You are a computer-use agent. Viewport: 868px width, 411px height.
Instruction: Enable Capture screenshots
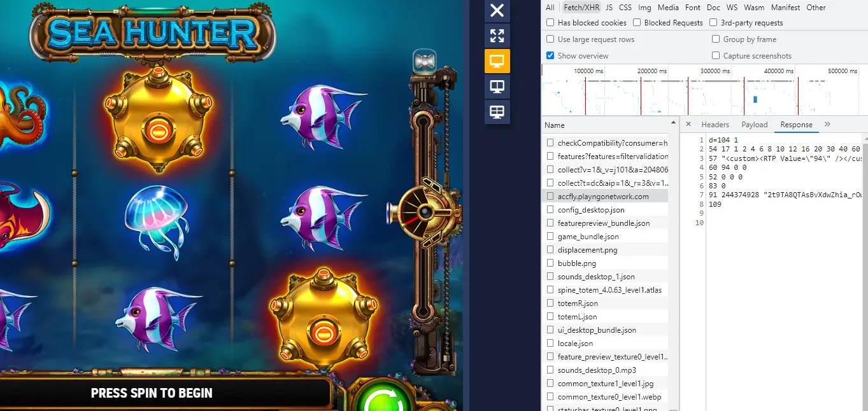point(716,56)
